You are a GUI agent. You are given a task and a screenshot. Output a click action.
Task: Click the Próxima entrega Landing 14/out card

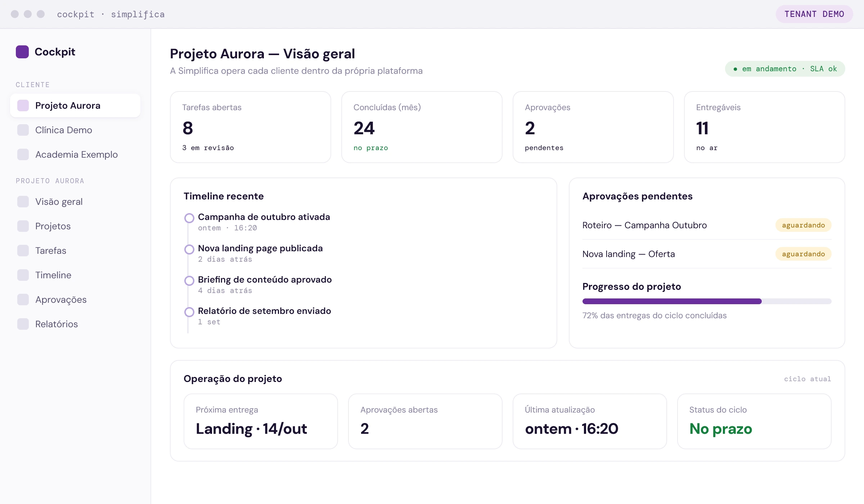(x=261, y=421)
